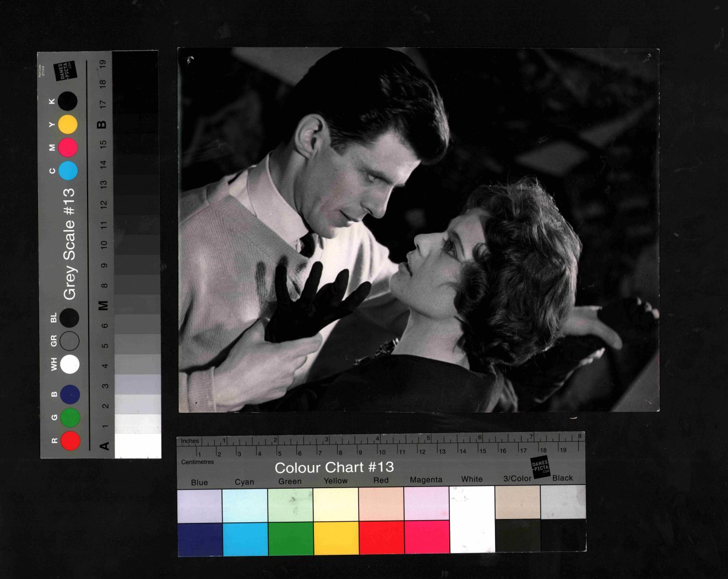Click the white patch at grey scale step A
Image resolution: width=728 pixels, height=579 pixels.
(138, 445)
